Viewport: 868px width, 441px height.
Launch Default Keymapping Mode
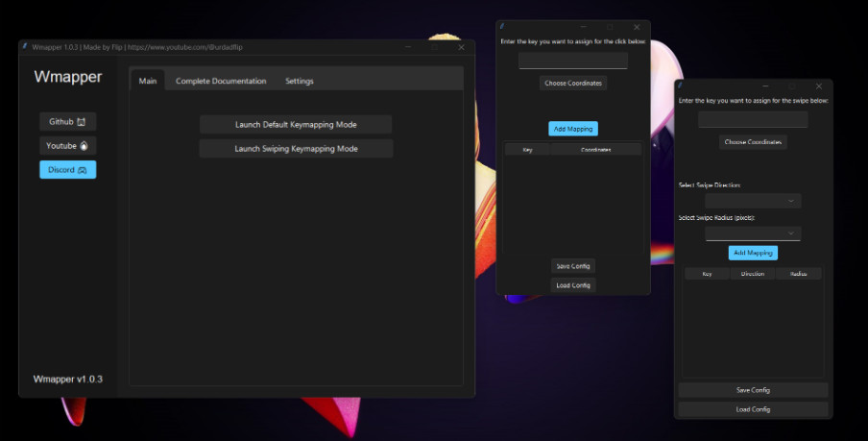tap(296, 125)
